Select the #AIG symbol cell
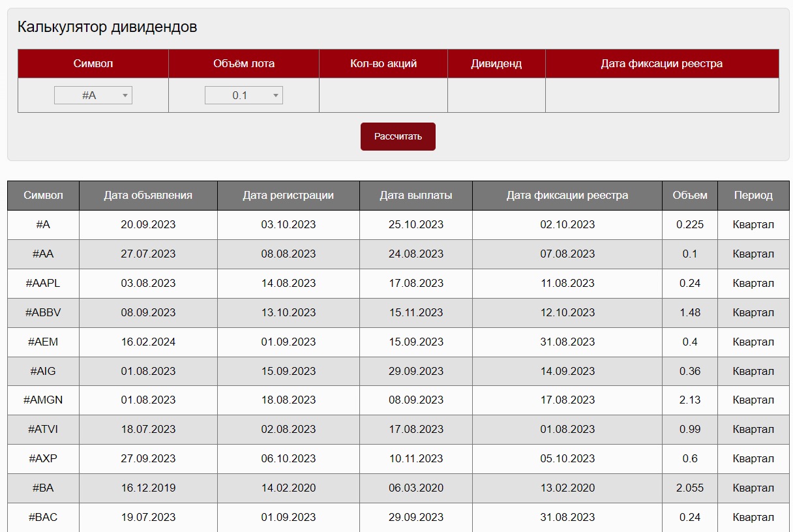This screenshot has width=793, height=532. click(43, 371)
